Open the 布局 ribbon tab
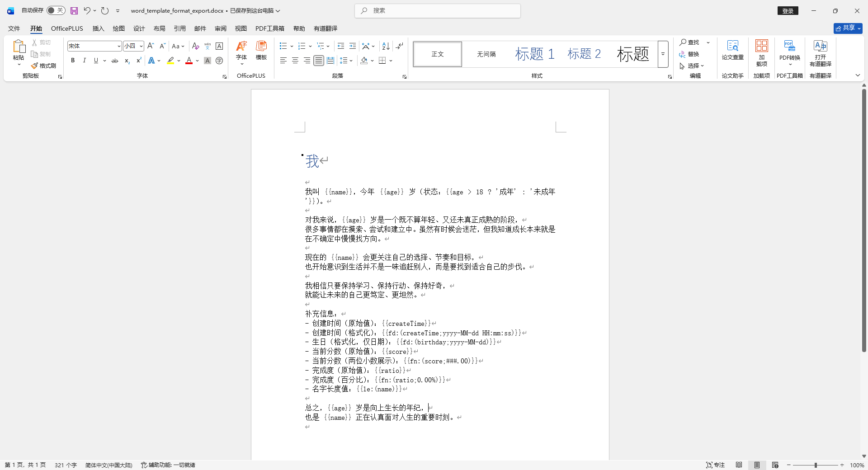 (x=159, y=28)
